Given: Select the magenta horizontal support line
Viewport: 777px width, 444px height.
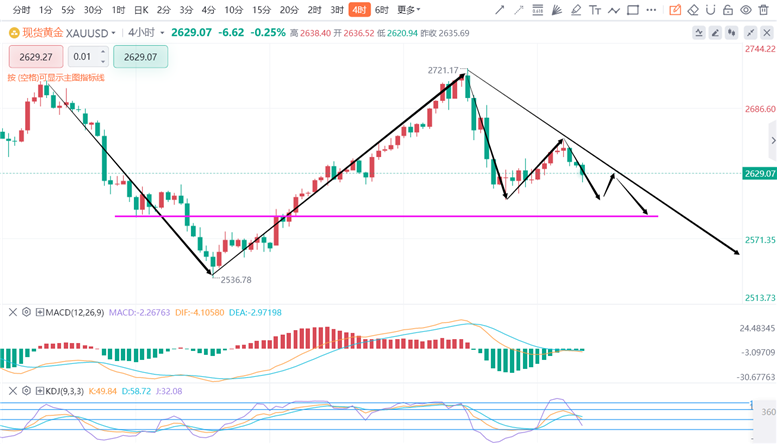Looking at the screenshot, I should (387, 216).
